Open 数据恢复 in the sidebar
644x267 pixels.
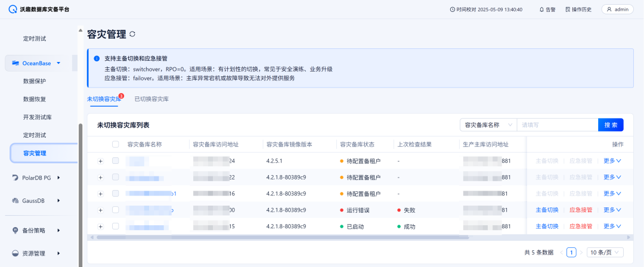(35, 99)
